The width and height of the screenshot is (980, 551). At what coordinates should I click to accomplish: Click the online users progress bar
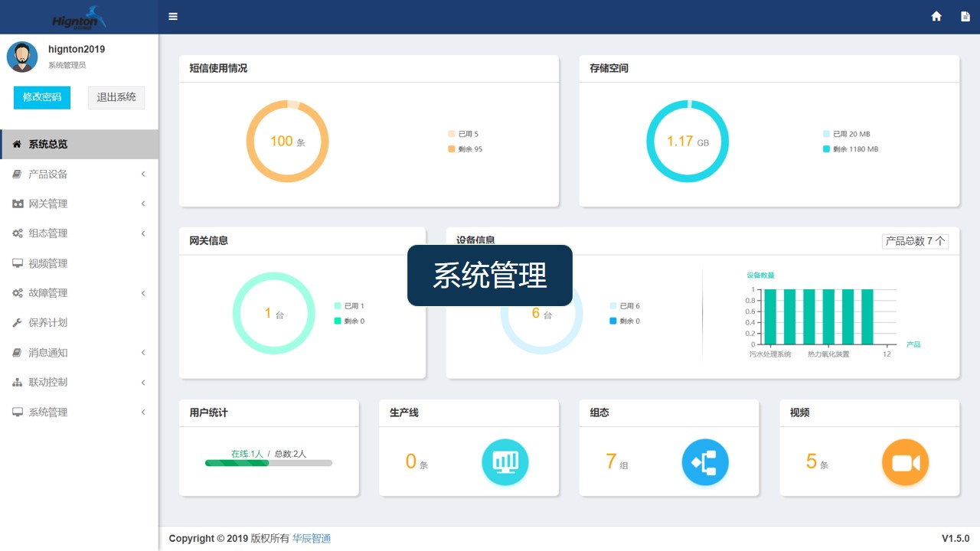(268, 465)
